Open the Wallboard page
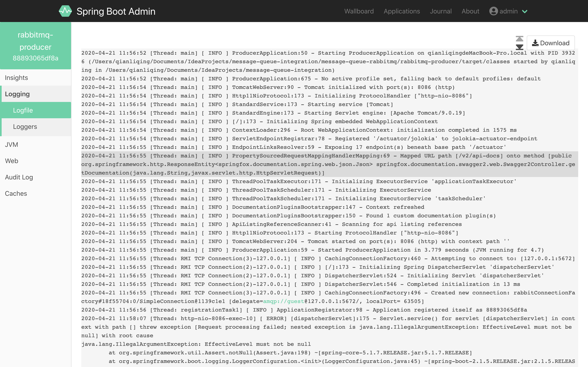This screenshot has width=588, height=367. (359, 11)
